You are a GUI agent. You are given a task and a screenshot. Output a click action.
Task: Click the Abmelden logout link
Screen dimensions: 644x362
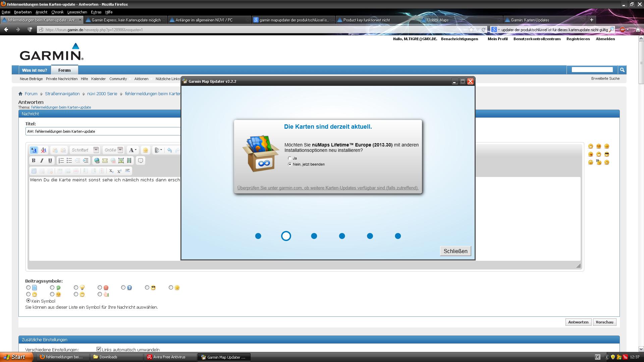click(605, 39)
